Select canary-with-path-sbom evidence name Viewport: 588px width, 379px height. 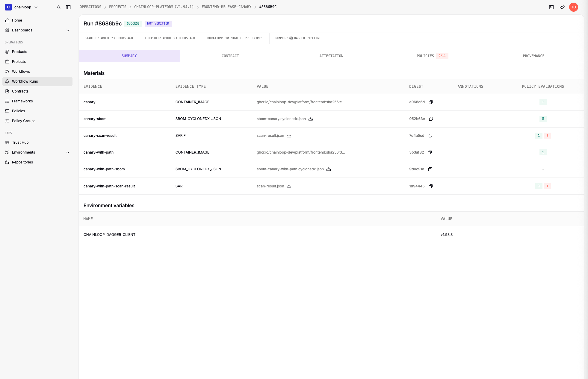pyautogui.click(x=104, y=169)
